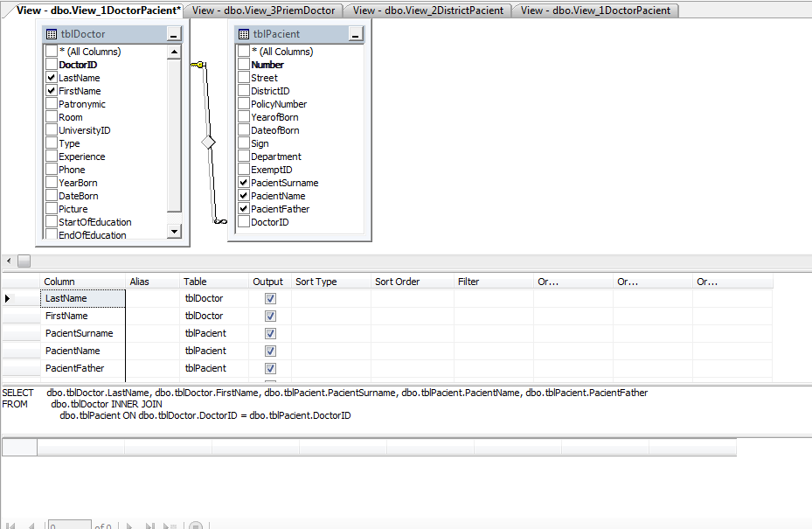Uncheck FirstName in tblDoctor
The width and height of the screenshot is (812, 529).
(52, 91)
